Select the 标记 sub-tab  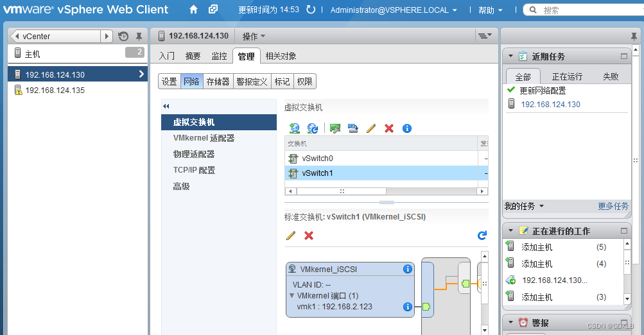point(282,82)
